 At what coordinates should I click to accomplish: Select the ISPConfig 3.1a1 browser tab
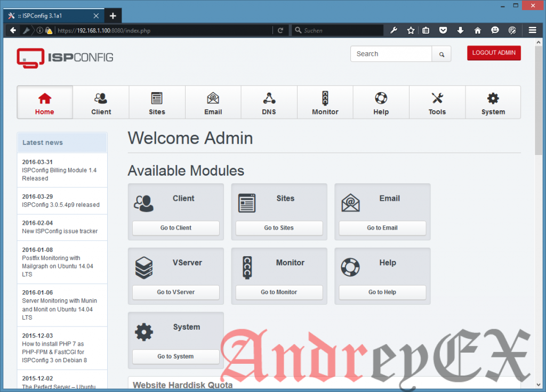[x=54, y=16]
